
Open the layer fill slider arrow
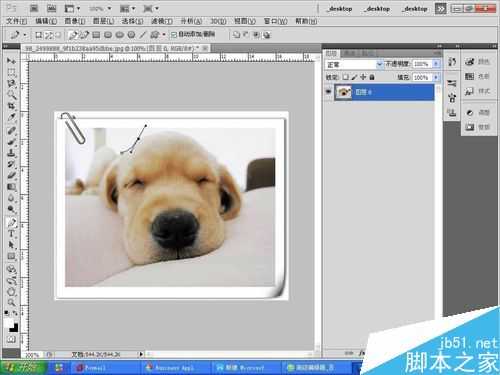click(436, 77)
